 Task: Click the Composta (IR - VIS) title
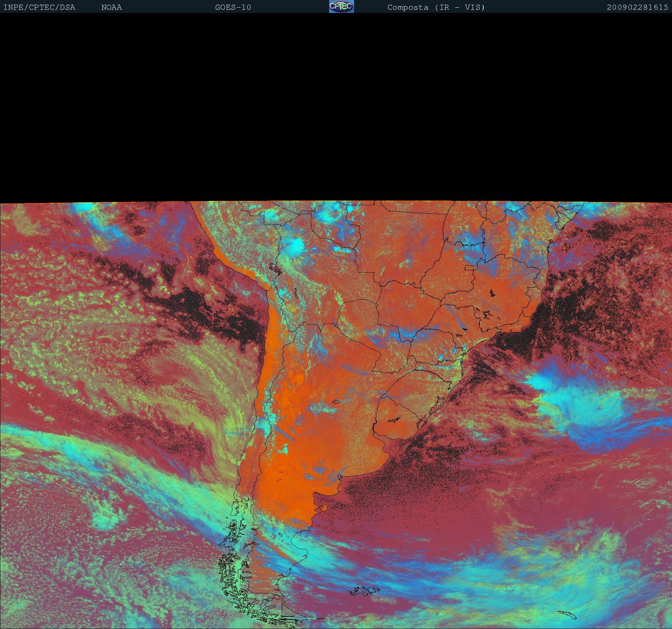436,7
